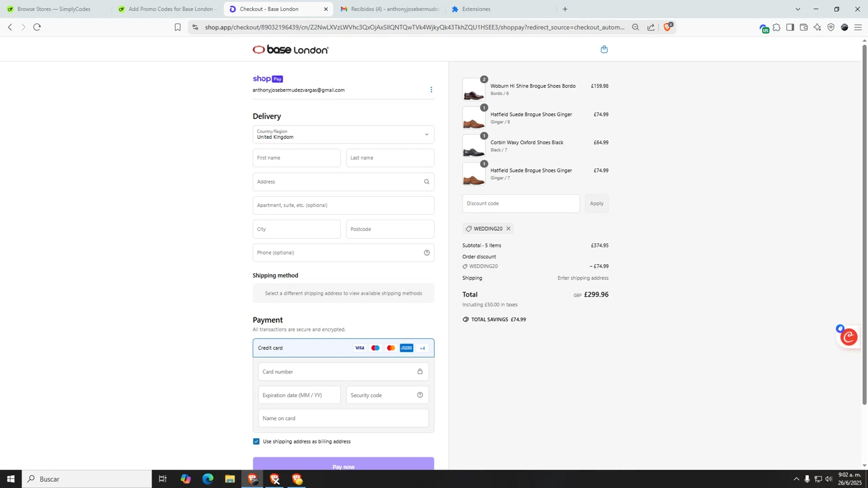The image size is (868, 488).
Task: Show security code help tooltip
Action: tap(420, 395)
